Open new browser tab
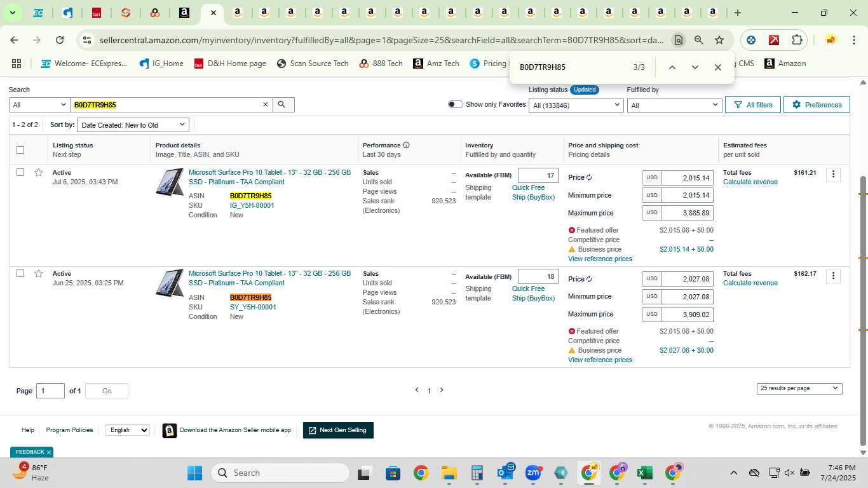868x488 pixels. (x=737, y=13)
